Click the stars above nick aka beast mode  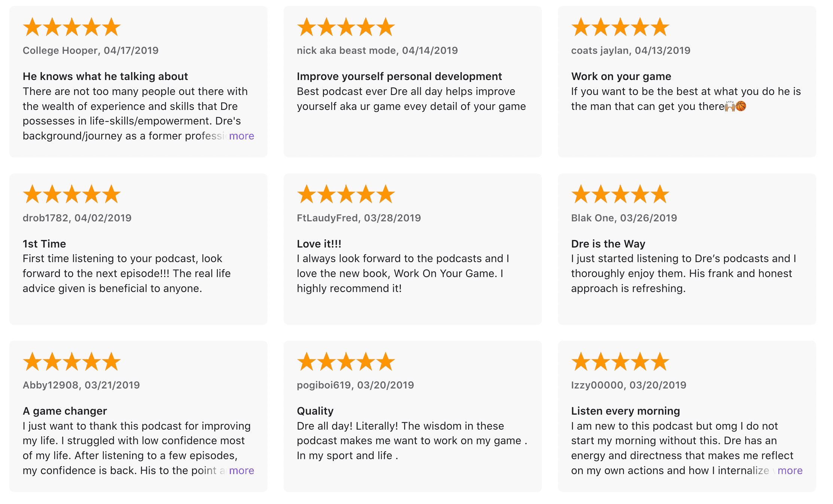[346, 27]
